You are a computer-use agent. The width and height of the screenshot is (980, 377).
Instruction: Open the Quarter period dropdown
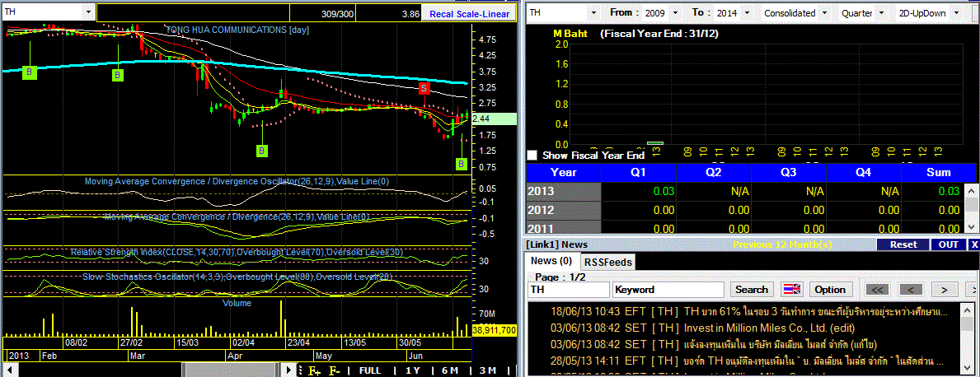[881, 12]
